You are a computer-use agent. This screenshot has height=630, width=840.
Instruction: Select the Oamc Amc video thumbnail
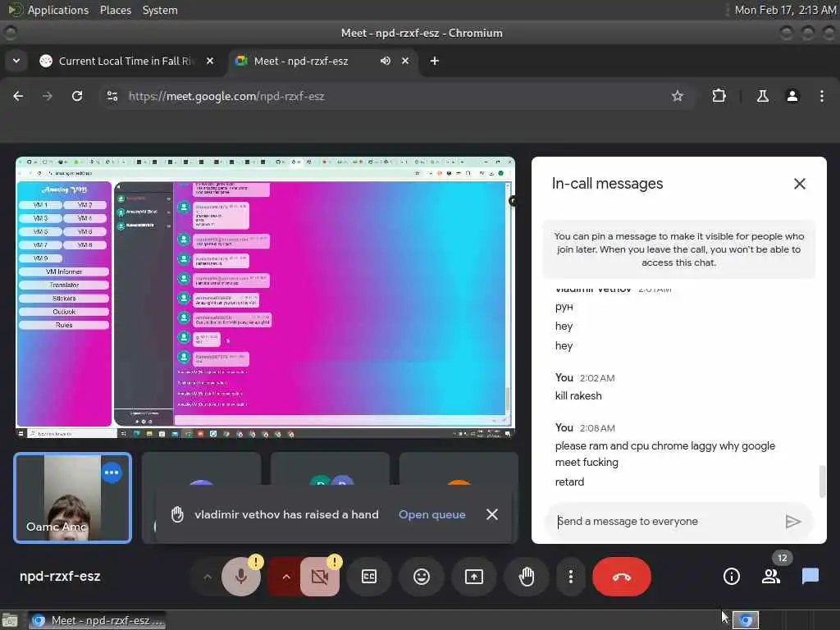pyautogui.click(x=72, y=498)
